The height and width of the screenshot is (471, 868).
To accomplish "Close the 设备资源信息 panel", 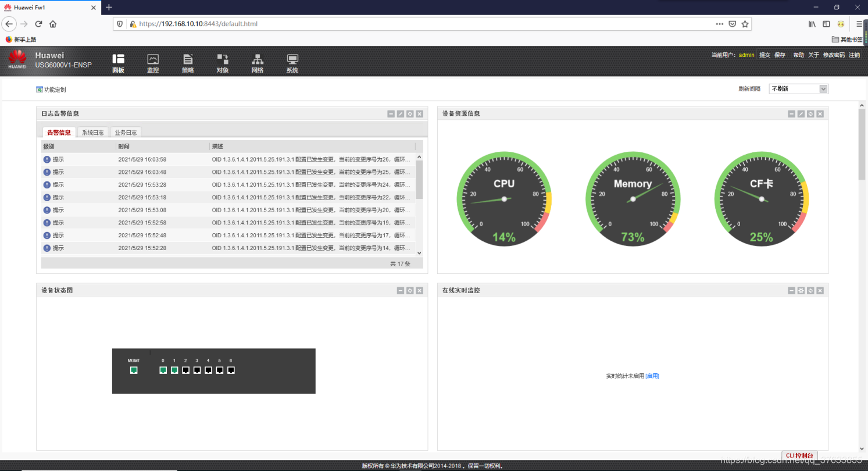I will pos(820,114).
